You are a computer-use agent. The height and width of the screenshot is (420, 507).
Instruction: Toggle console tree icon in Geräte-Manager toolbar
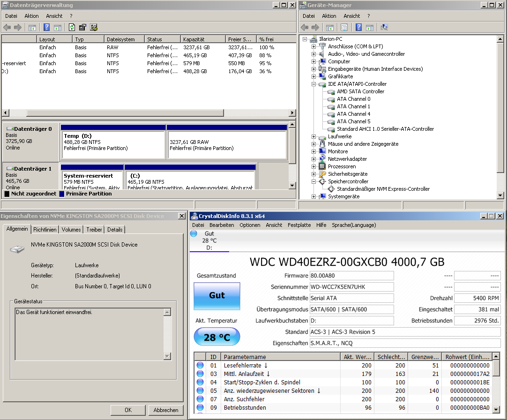coord(329,28)
